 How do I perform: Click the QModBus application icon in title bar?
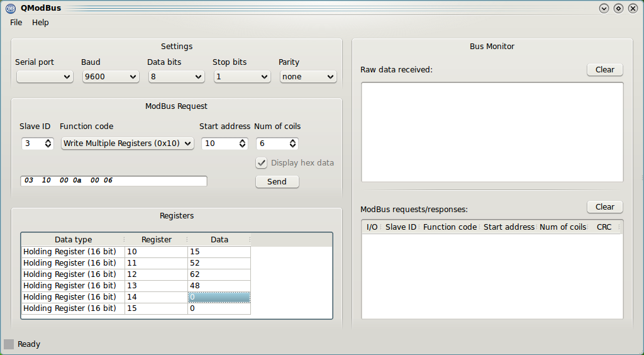point(10,8)
